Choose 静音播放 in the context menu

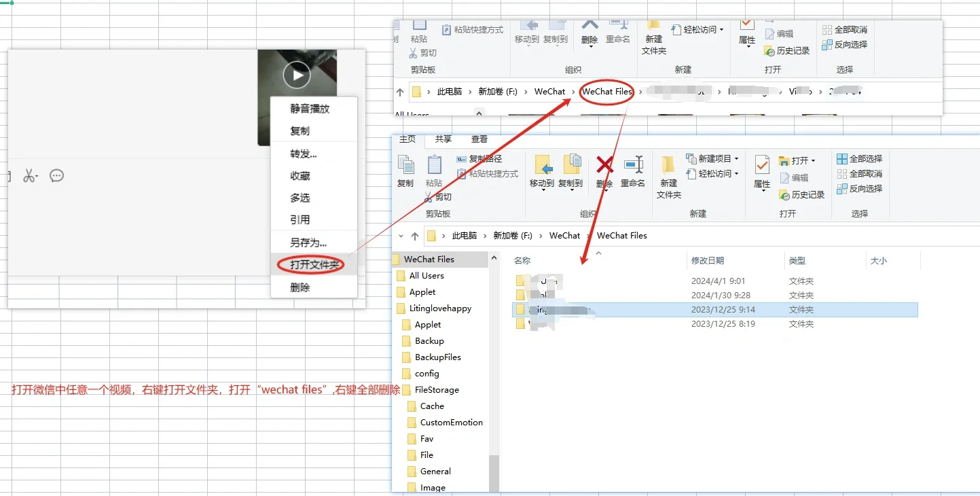310,109
